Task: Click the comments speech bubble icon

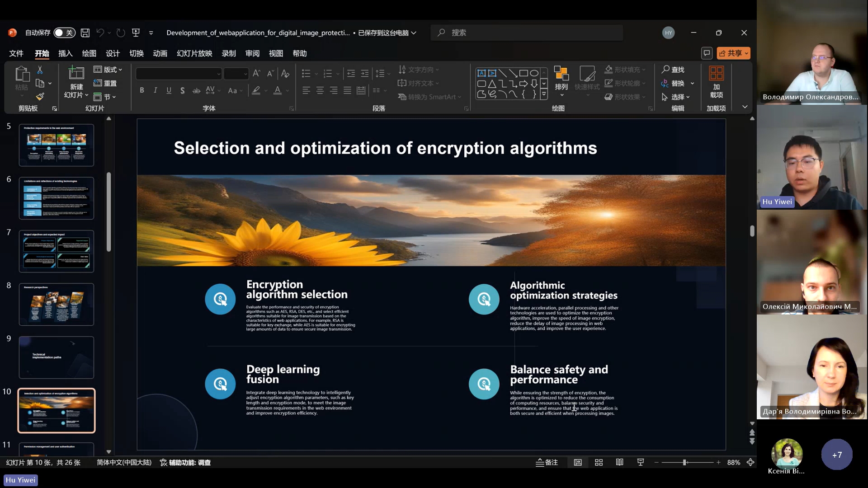Action: [707, 53]
